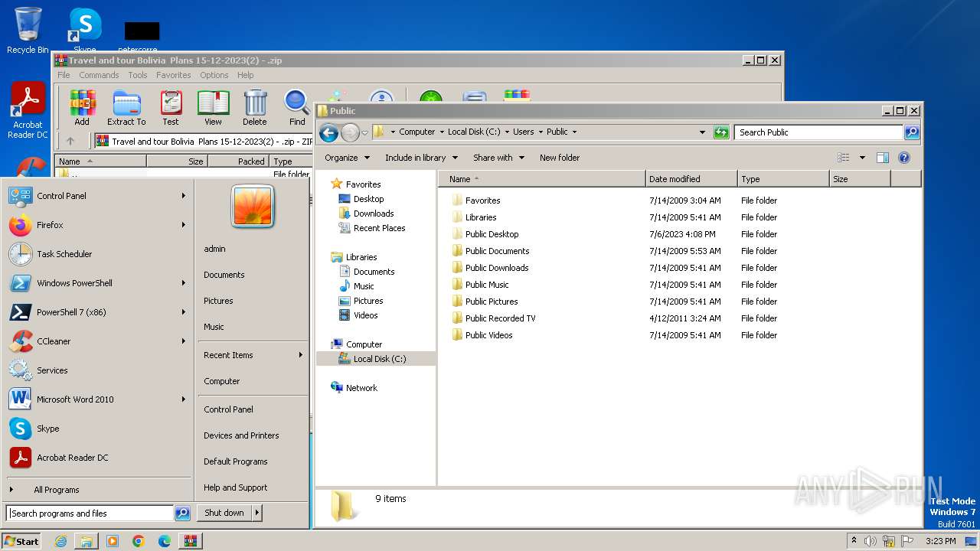Open Skype desktop shortcut
This screenshot has height=551, width=980.
(x=85, y=31)
